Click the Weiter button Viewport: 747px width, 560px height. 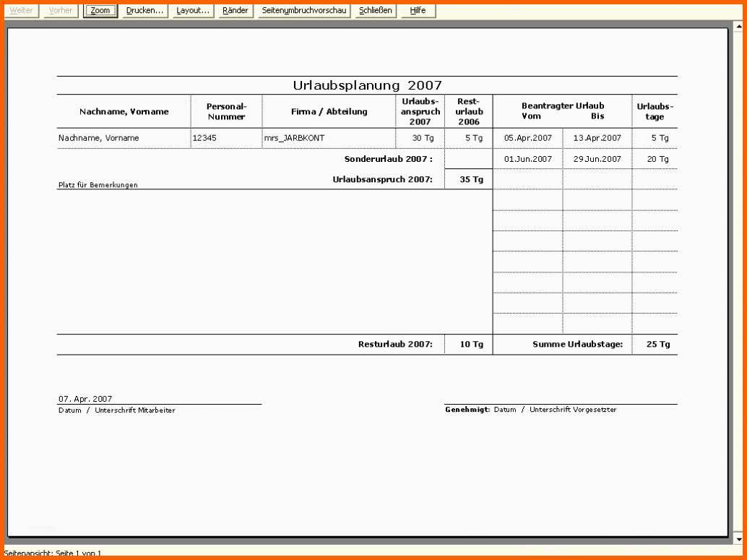[x=22, y=11]
